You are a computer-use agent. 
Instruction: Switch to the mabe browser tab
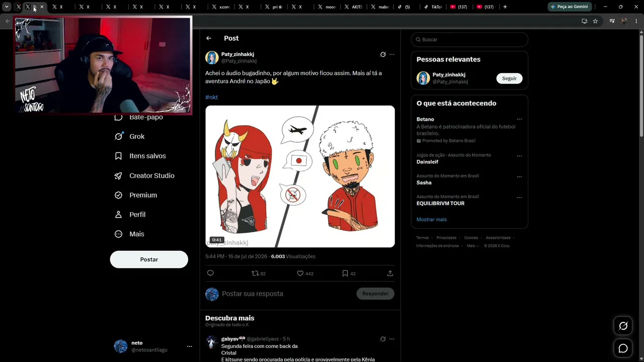click(379, 7)
